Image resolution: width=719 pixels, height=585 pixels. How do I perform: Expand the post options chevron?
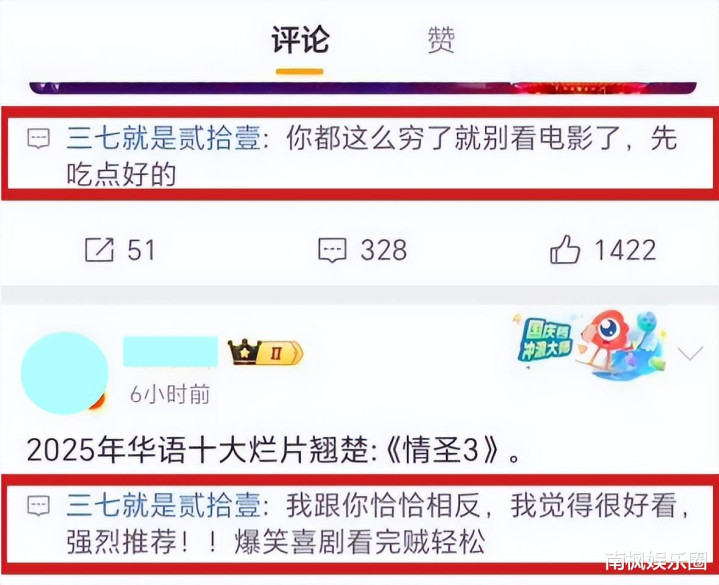(x=690, y=353)
